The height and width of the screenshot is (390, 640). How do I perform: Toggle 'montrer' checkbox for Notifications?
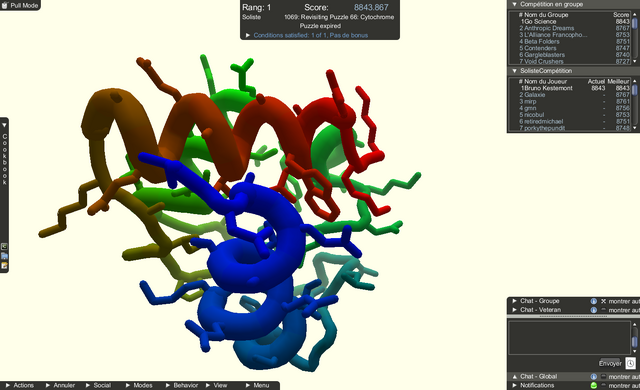(603, 386)
